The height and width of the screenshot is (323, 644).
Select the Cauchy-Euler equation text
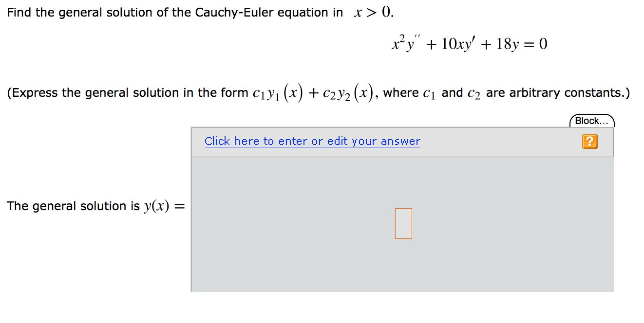tap(469, 43)
